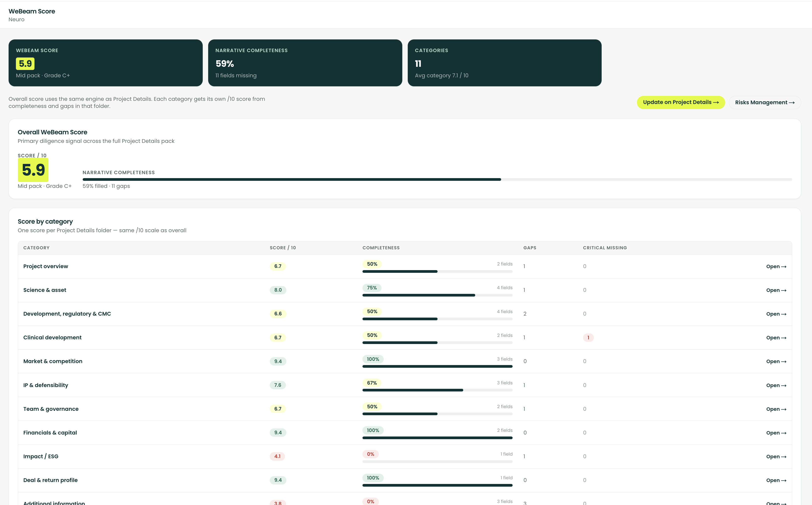Click the Project overview row name
812x505 pixels.
[x=46, y=266]
